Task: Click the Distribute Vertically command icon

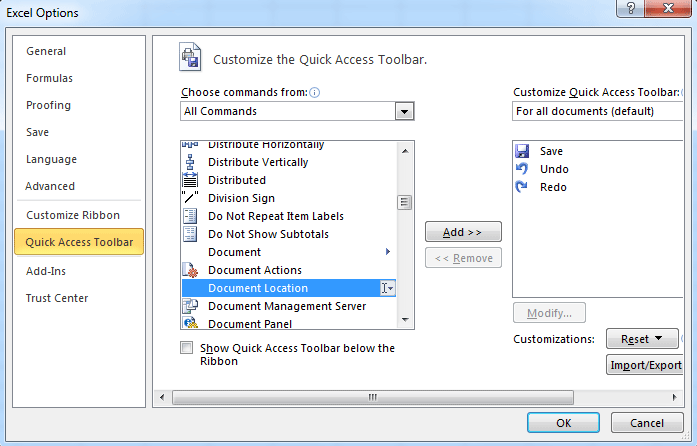Action: pos(190,162)
